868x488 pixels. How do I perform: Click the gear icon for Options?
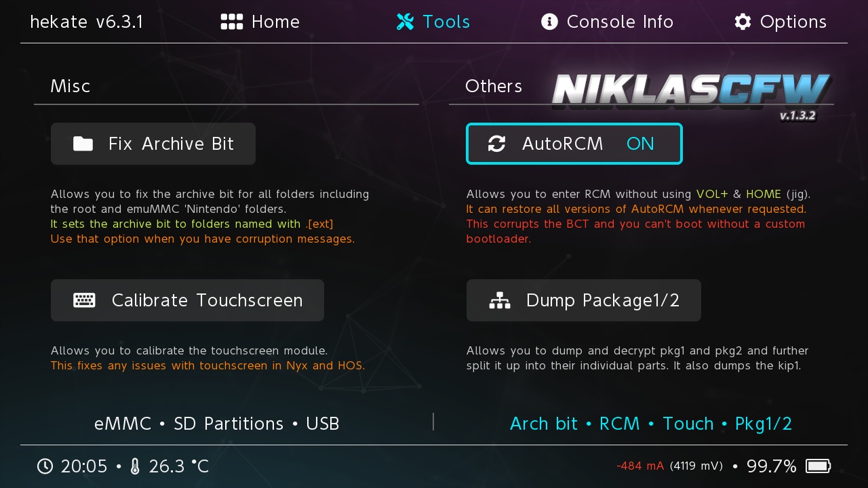[x=743, y=22]
